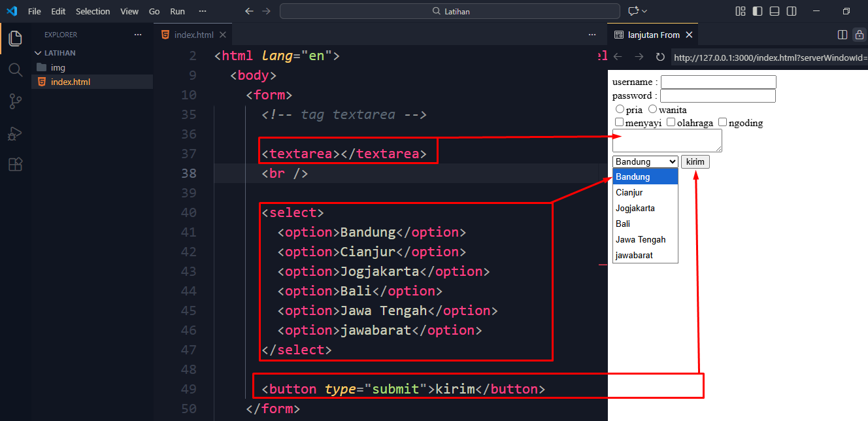This screenshot has width=868, height=421.
Task: Switch to the index.html editor tab
Action: point(193,35)
